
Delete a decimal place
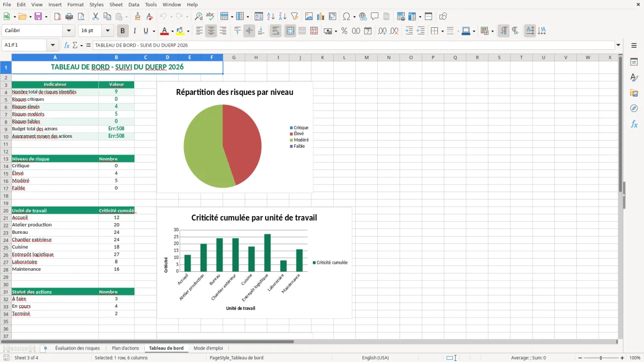pyautogui.click(x=394, y=31)
